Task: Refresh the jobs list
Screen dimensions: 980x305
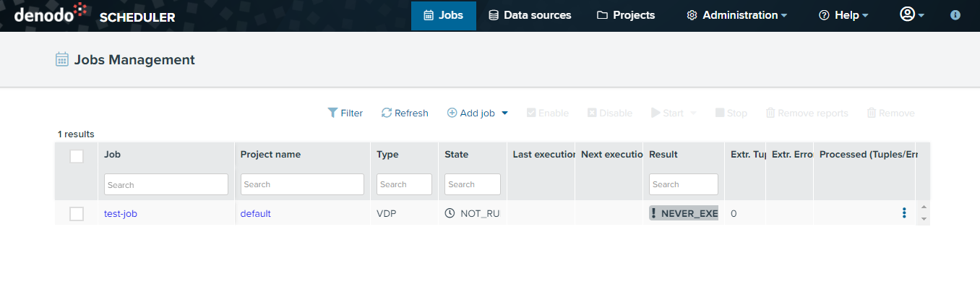Action: [405, 113]
